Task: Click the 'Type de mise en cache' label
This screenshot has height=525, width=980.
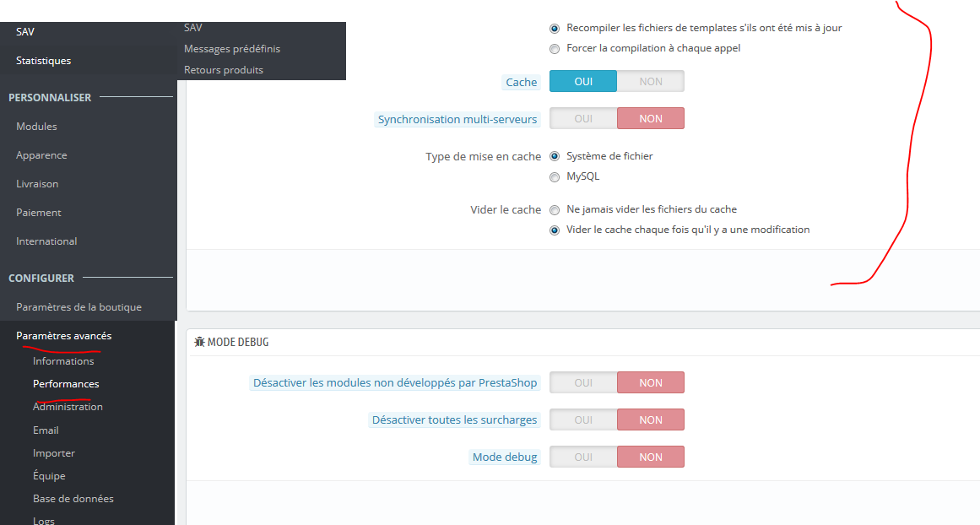Action: pos(483,156)
